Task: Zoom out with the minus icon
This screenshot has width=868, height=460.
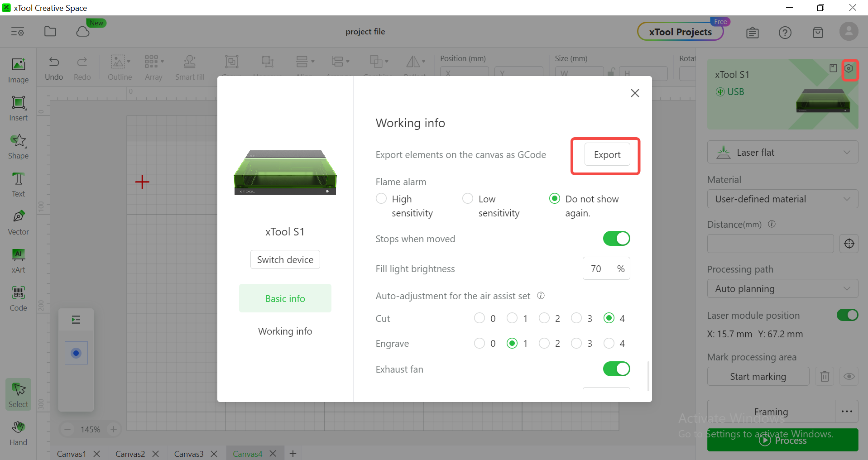Action: 67,429
